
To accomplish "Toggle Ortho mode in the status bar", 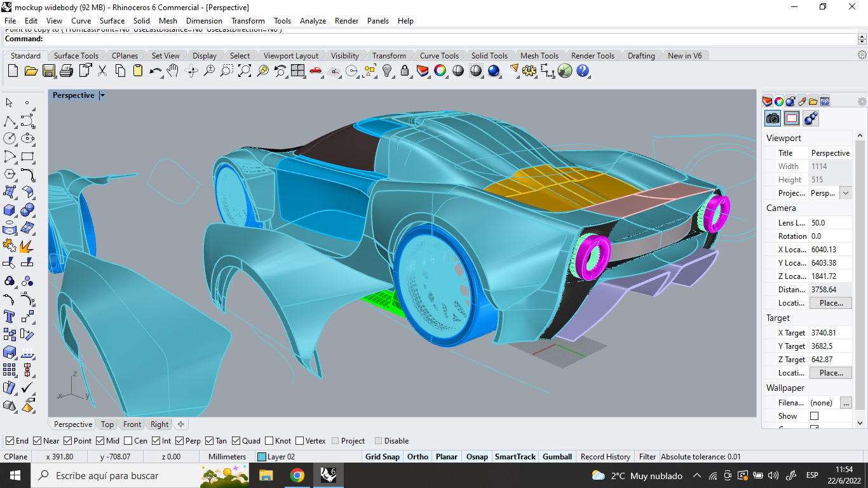I will tap(417, 456).
